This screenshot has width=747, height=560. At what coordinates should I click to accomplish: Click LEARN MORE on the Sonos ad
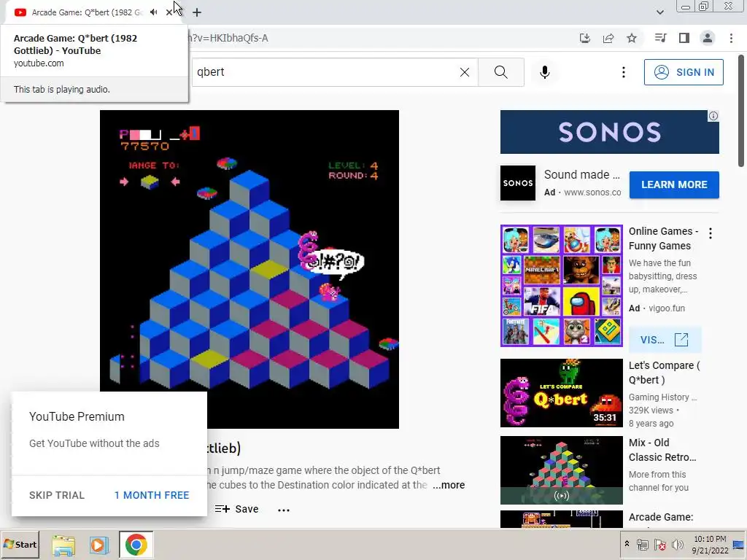[674, 184]
